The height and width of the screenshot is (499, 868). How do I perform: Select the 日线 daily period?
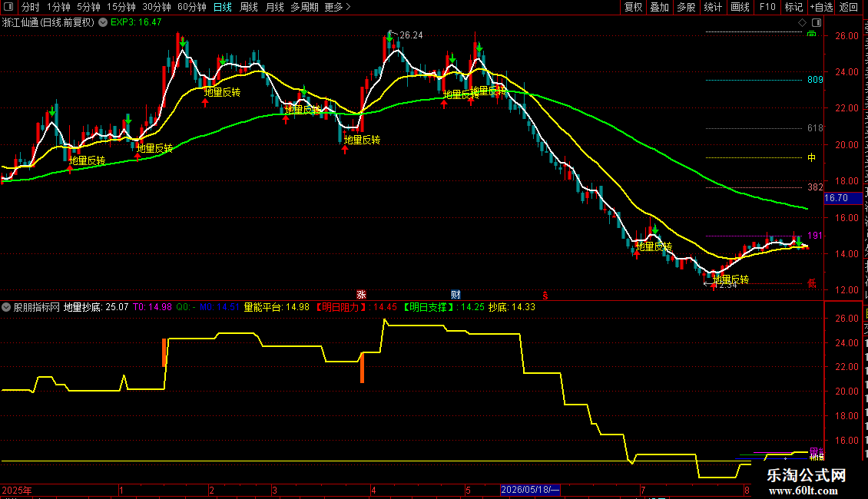pyautogui.click(x=223, y=7)
